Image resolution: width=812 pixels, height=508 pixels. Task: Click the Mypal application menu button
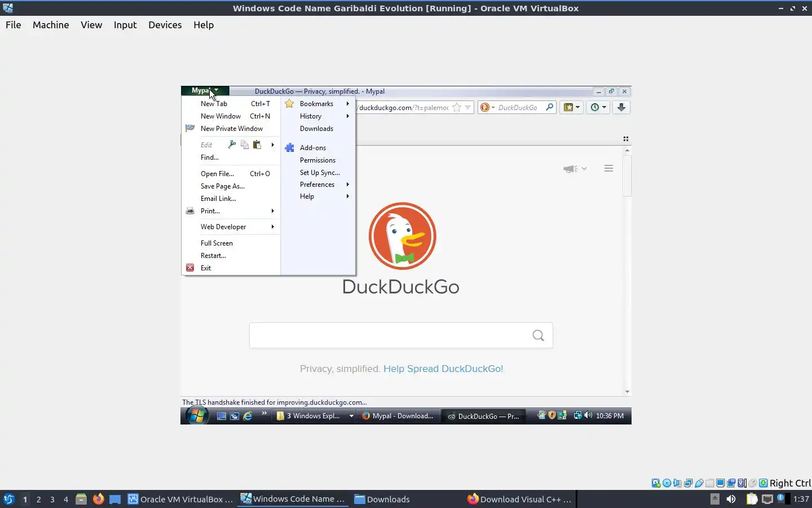[205, 90]
